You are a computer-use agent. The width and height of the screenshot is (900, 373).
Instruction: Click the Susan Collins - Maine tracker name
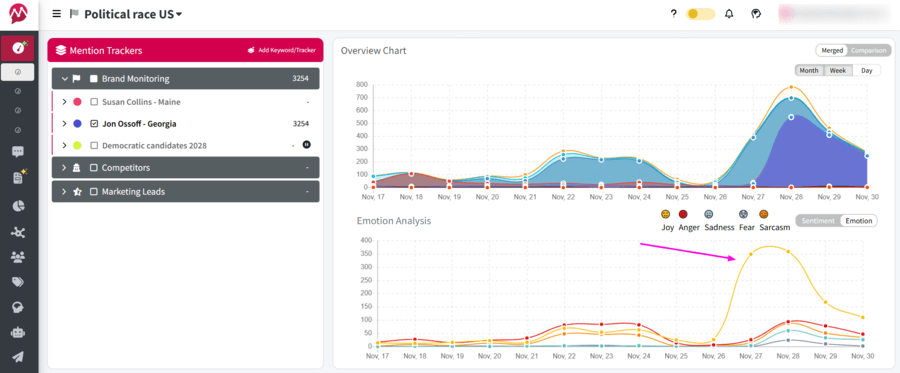(141, 102)
